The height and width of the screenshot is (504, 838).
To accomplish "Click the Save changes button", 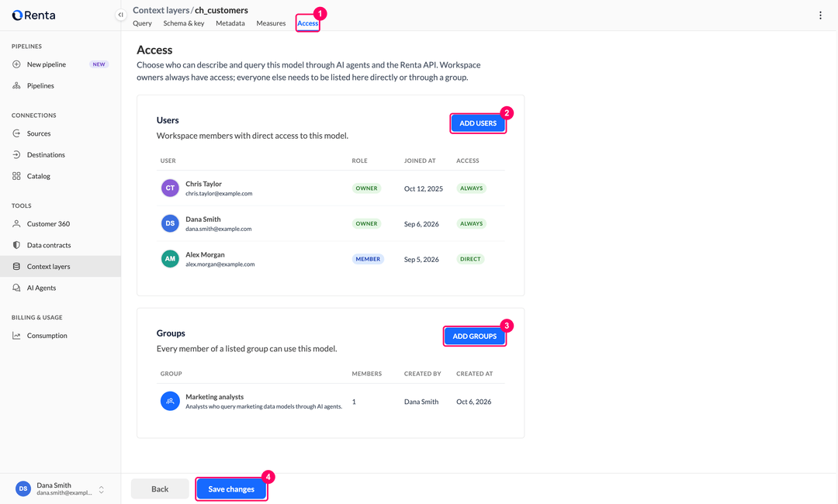I will coord(231,489).
